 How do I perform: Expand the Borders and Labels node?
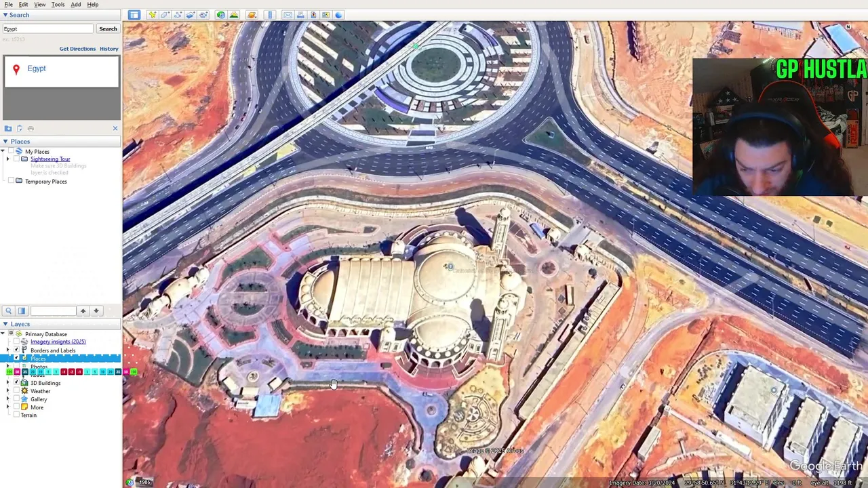click(x=7, y=350)
